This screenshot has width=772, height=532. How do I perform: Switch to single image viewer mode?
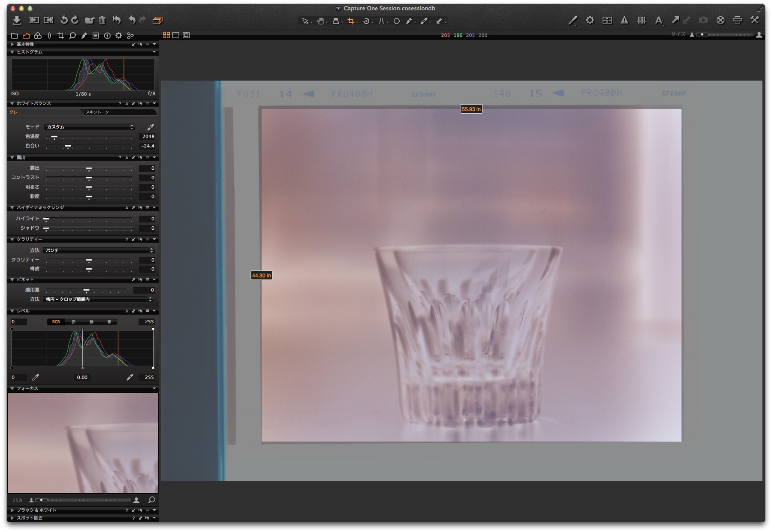coord(176,35)
